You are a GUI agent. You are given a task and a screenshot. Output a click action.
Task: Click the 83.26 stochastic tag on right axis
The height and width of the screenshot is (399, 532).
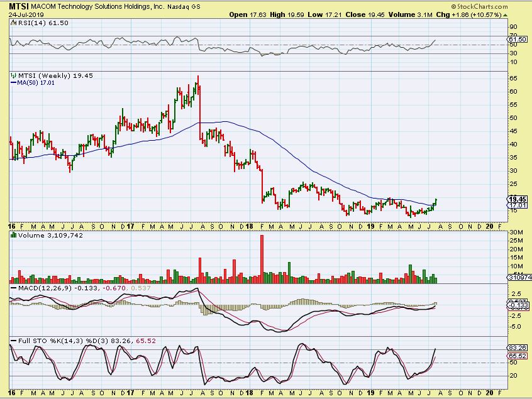pyautogui.click(x=518, y=348)
